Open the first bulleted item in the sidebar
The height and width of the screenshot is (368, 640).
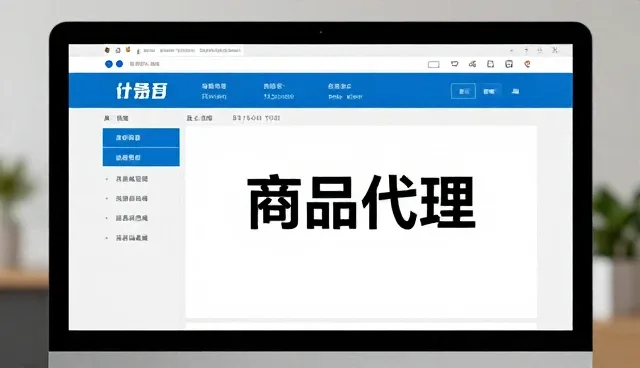point(131,179)
